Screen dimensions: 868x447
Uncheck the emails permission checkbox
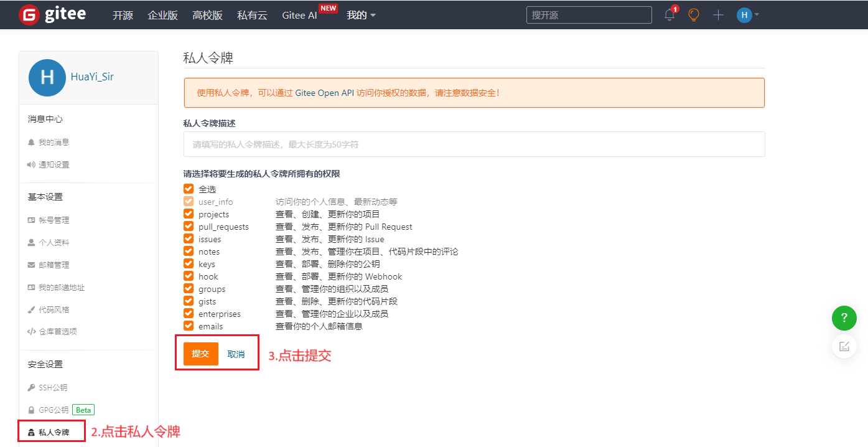(189, 326)
